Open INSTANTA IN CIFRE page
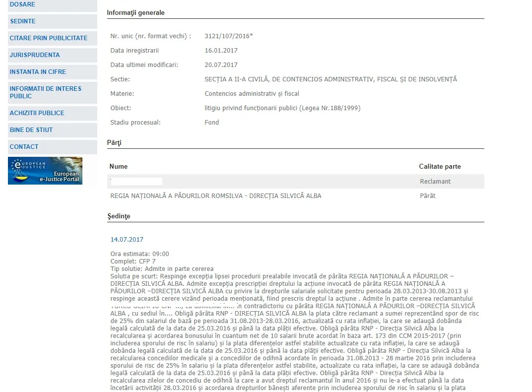The height and width of the screenshot is (392, 532). (x=53, y=72)
